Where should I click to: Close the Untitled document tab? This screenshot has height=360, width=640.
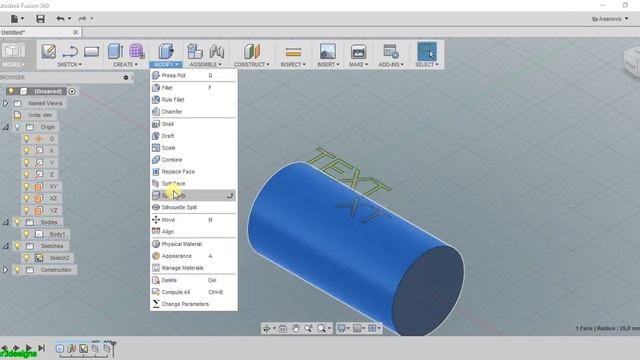[76, 32]
